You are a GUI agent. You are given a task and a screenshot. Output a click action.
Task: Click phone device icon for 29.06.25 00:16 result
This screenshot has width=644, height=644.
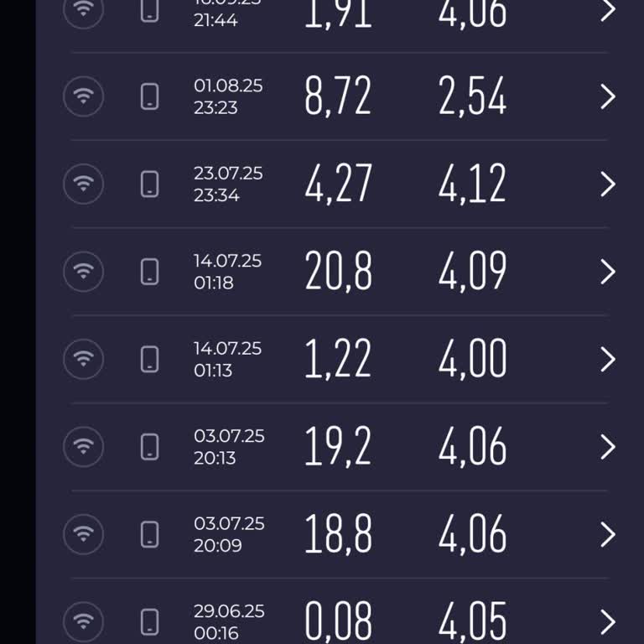click(150, 621)
